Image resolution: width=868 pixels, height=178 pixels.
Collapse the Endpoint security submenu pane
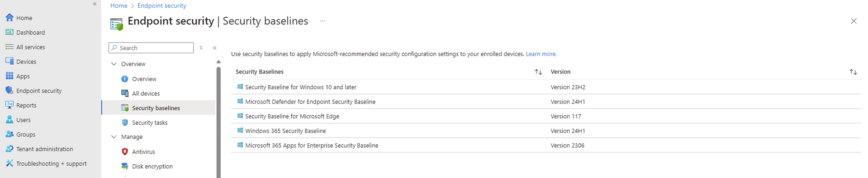[x=215, y=48]
